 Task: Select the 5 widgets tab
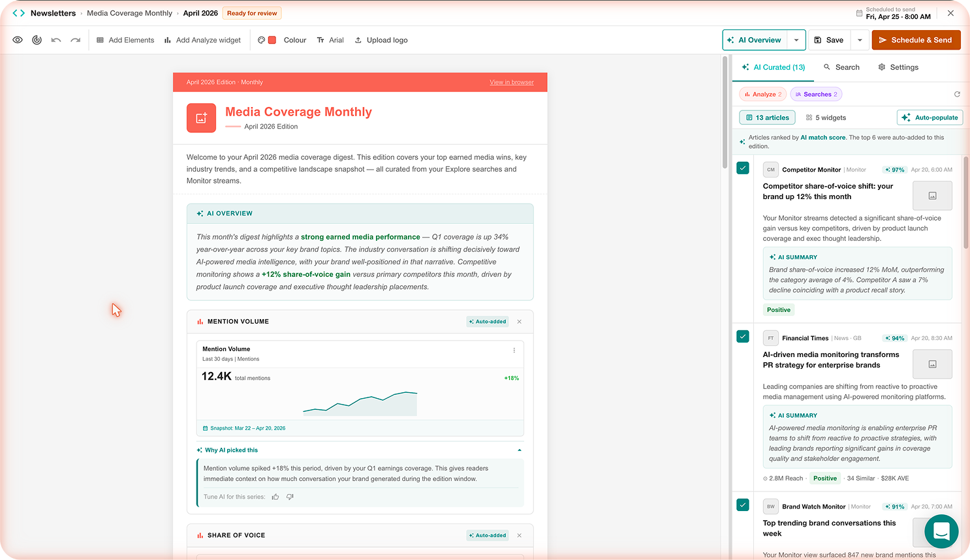coord(826,117)
